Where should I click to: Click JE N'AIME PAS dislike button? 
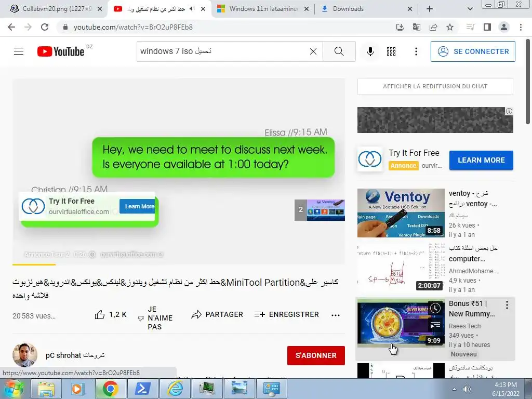155,318
